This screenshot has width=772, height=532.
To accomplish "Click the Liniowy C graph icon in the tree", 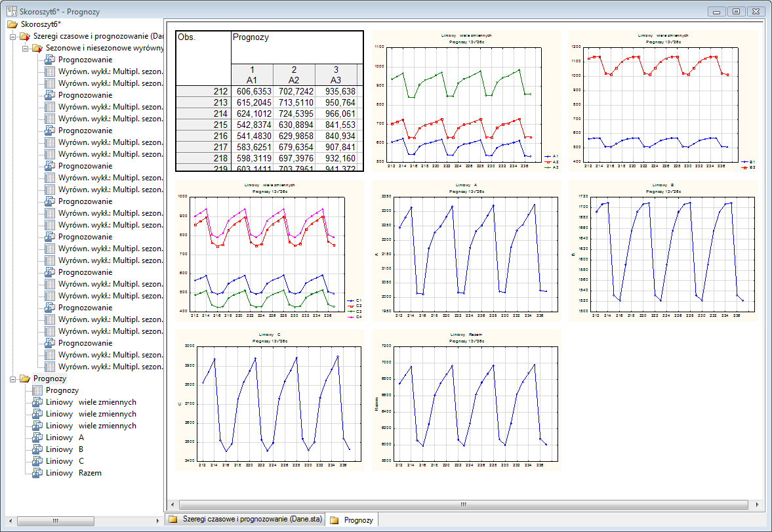I will (x=37, y=461).
